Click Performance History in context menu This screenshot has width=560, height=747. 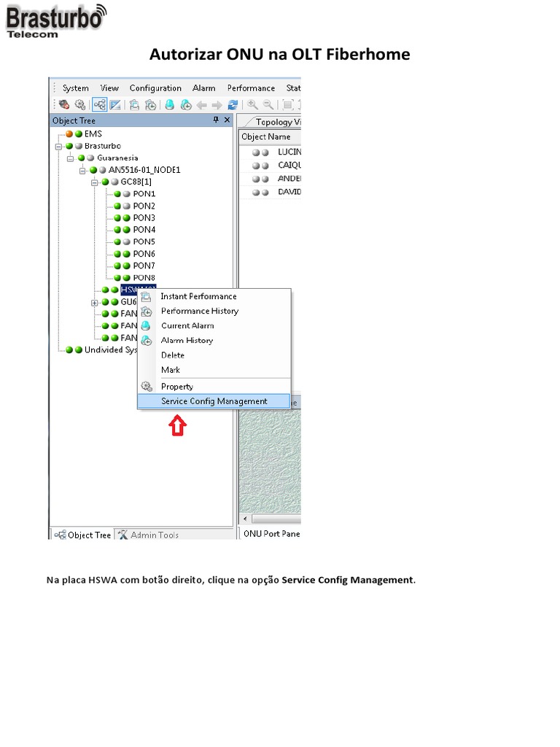[214, 311]
